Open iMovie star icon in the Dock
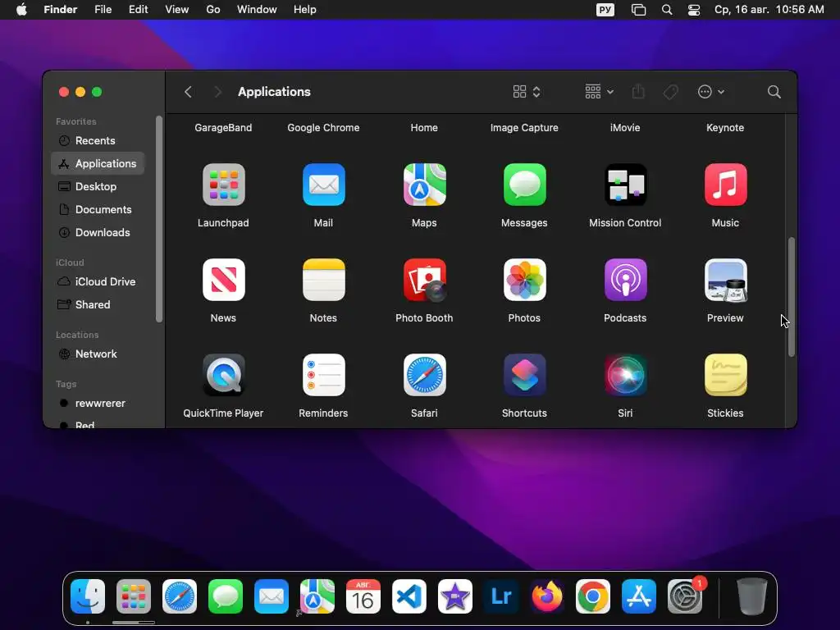Image resolution: width=840 pixels, height=630 pixels. (454, 596)
